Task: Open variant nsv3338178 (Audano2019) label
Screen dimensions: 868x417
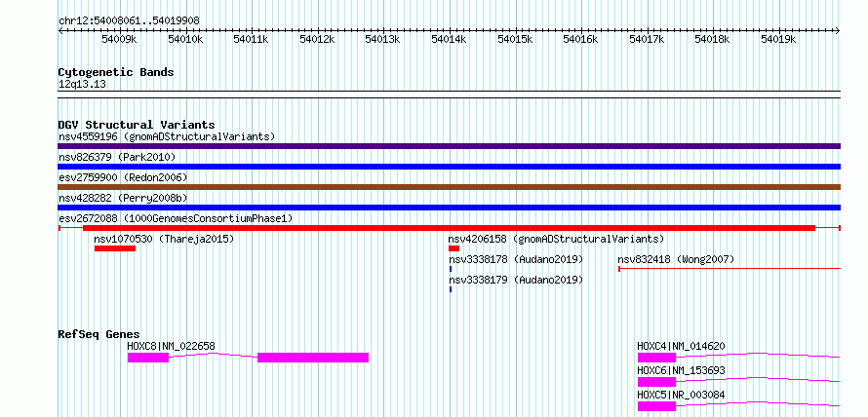Action: coord(516,259)
